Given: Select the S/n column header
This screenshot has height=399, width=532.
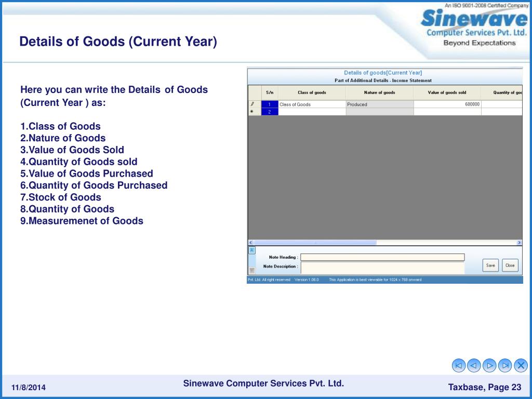Looking at the screenshot, I should (x=270, y=92).
